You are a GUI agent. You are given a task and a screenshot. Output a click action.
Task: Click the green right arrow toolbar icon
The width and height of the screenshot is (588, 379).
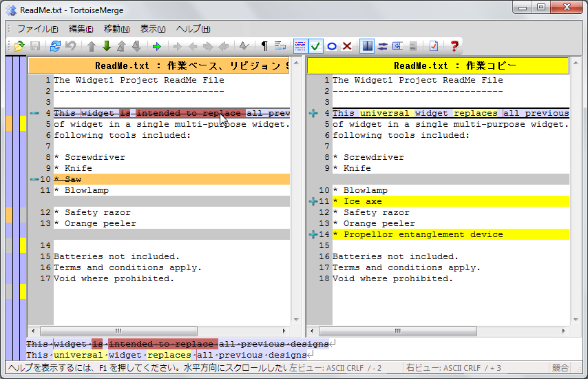(x=157, y=46)
